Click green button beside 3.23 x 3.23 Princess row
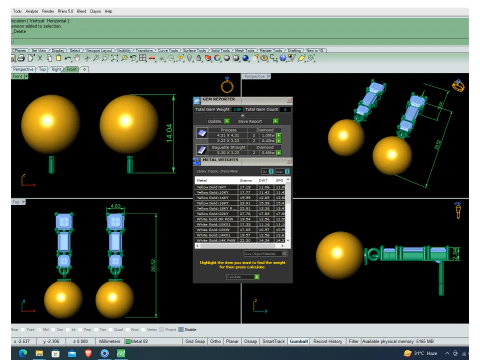Image resolution: width=480 pixels, height=360 pixels. pos(279,141)
